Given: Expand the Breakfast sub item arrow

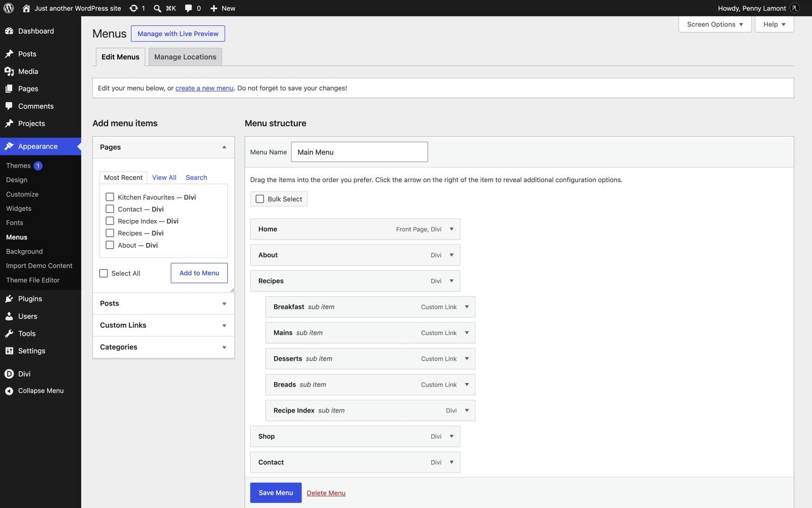Looking at the screenshot, I should pyautogui.click(x=467, y=307).
